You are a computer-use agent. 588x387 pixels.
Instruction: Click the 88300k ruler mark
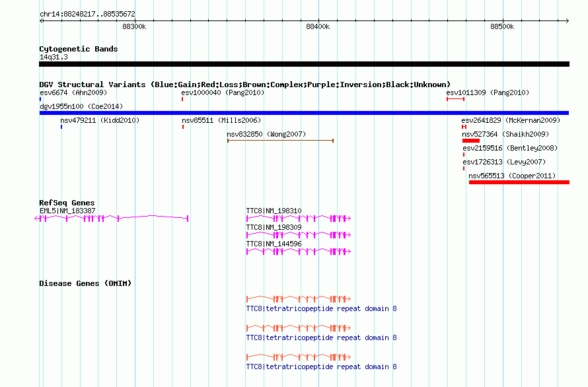[x=134, y=26]
